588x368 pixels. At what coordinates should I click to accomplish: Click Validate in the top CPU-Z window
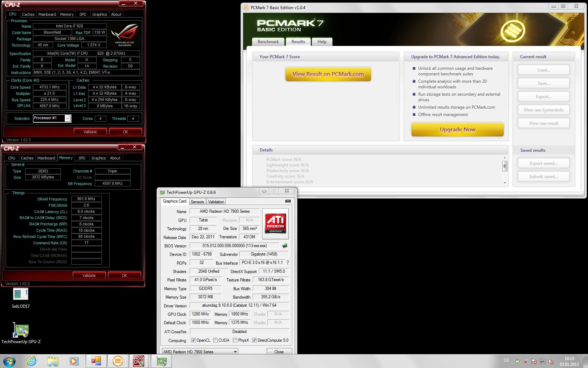(x=90, y=132)
